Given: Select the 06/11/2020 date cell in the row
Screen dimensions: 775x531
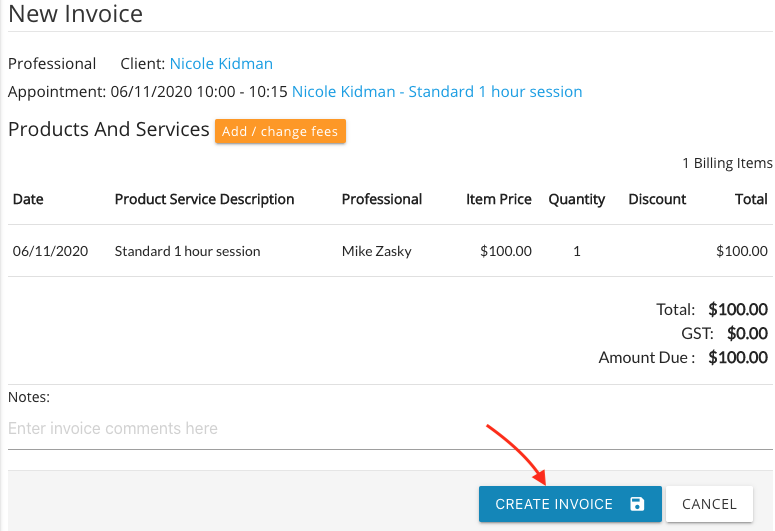Looking at the screenshot, I should pyautogui.click(x=50, y=251).
